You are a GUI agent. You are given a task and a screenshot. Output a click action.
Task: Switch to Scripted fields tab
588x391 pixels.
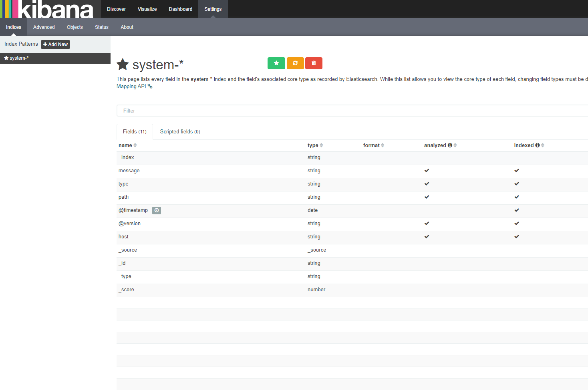point(180,132)
